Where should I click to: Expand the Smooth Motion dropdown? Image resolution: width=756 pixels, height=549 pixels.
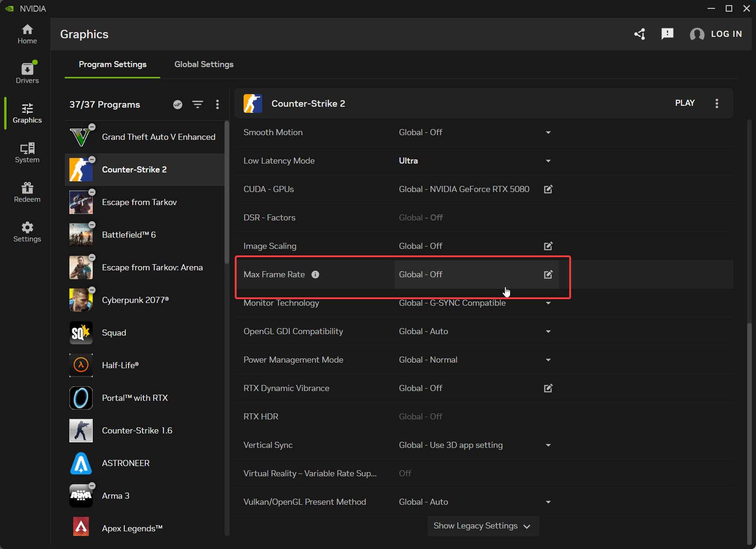click(548, 132)
